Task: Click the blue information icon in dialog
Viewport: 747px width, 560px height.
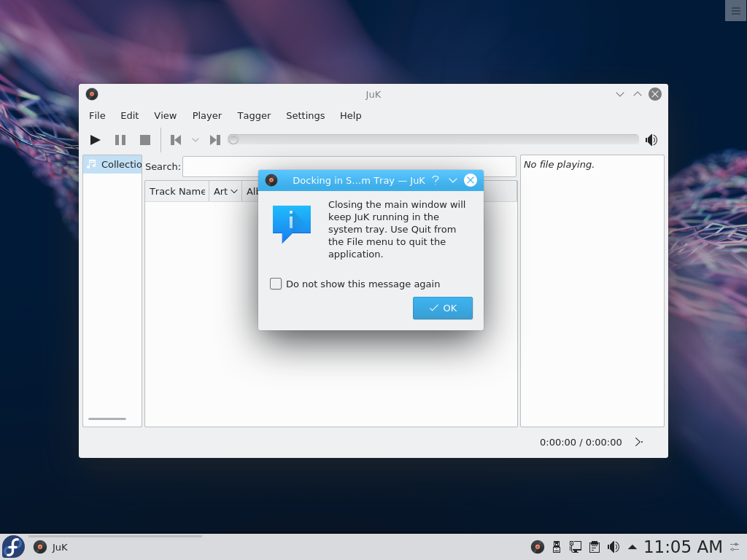Action: click(292, 224)
